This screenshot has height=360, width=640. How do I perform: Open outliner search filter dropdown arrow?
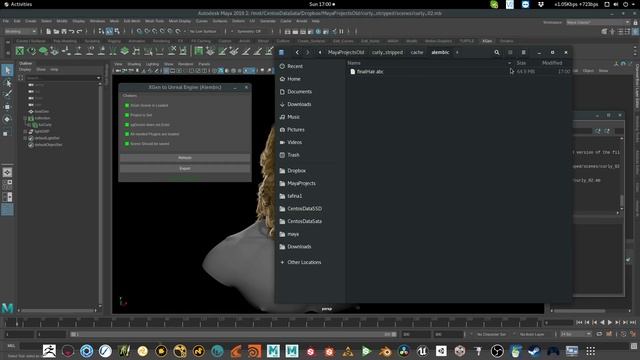[x=98, y=78]
